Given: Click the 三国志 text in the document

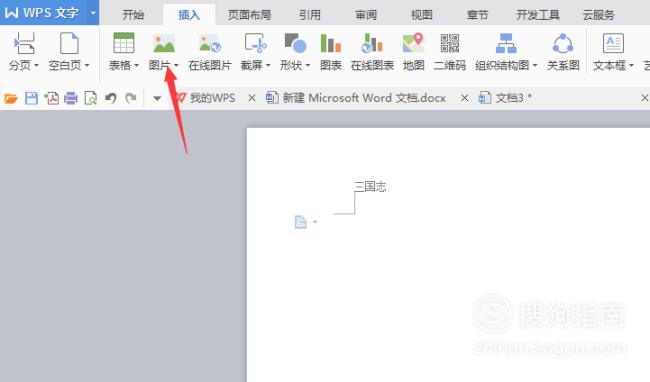Looking at the screenshot, I should point(370,186).
